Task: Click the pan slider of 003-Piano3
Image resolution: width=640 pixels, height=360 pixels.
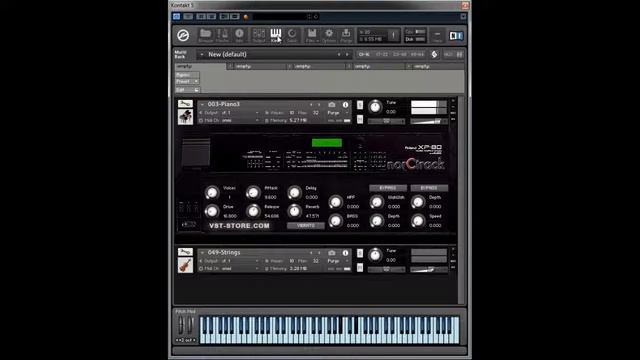Action: point(386,121)
